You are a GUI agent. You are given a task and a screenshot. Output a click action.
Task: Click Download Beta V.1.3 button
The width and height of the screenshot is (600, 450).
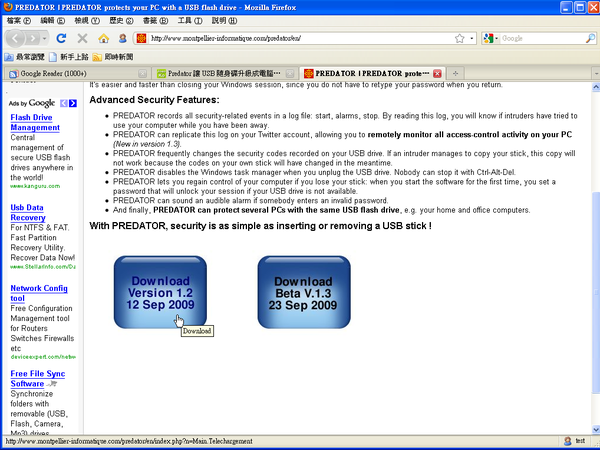coord(304,292)
